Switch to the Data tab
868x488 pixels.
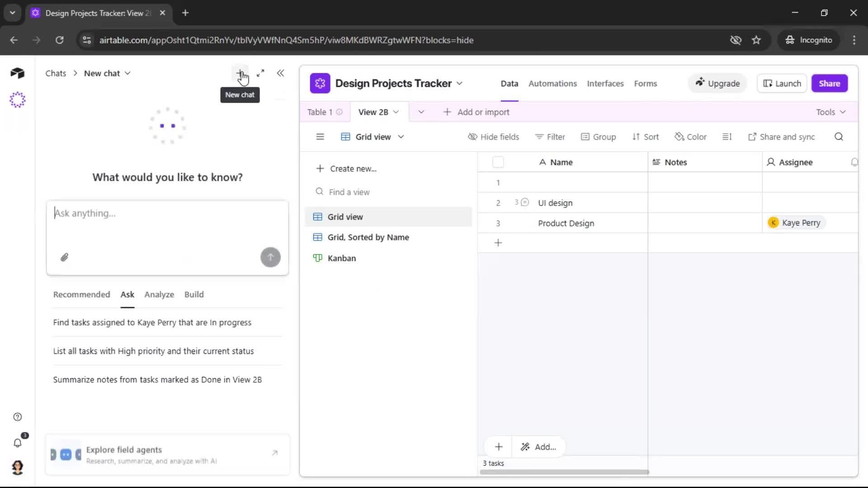click(509, 84)
